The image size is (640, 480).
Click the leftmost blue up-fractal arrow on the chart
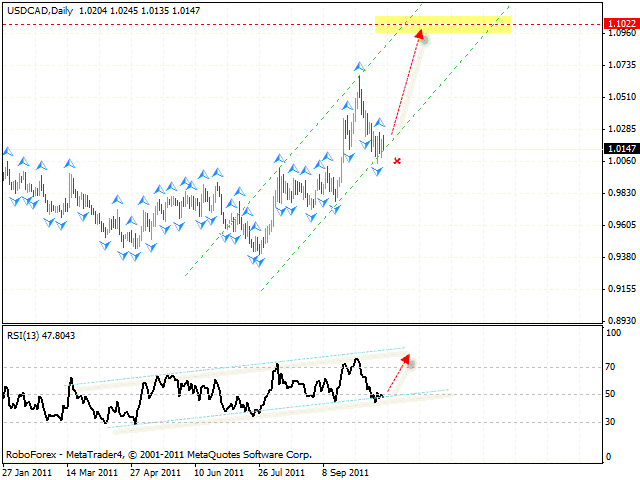pyautogui.click(x=8, y=152)
